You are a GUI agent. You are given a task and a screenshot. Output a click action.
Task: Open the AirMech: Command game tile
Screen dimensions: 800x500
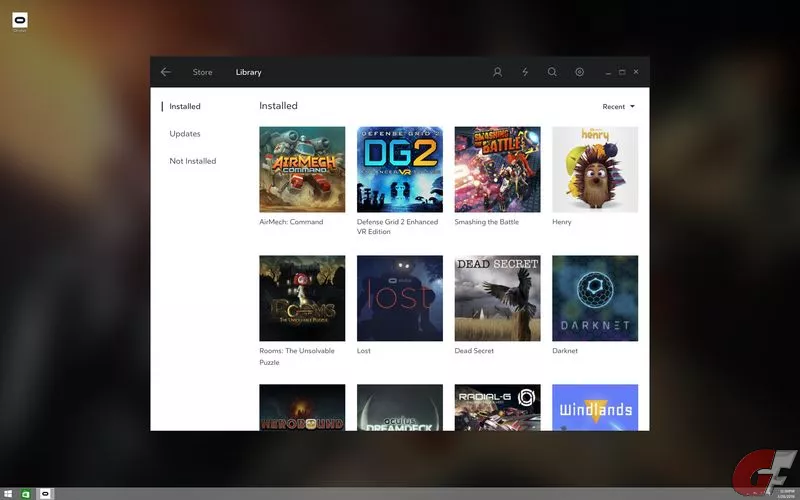pyautogui.click(x=302, y=169)
